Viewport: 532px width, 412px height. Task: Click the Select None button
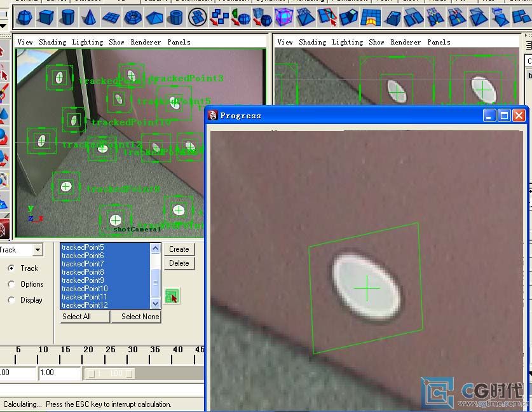[137, 317]
